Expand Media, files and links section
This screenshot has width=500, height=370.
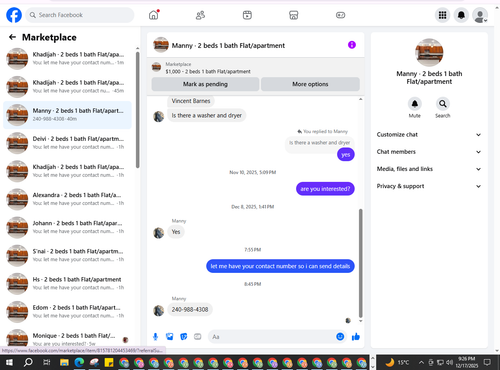[429, 169]
